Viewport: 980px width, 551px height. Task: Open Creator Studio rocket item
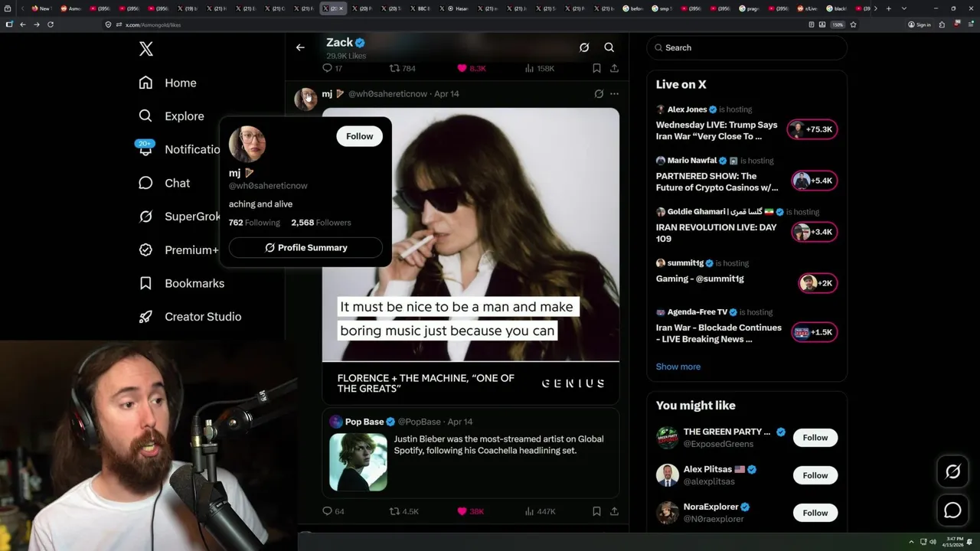pyautogui.click(x=190, y=317)
